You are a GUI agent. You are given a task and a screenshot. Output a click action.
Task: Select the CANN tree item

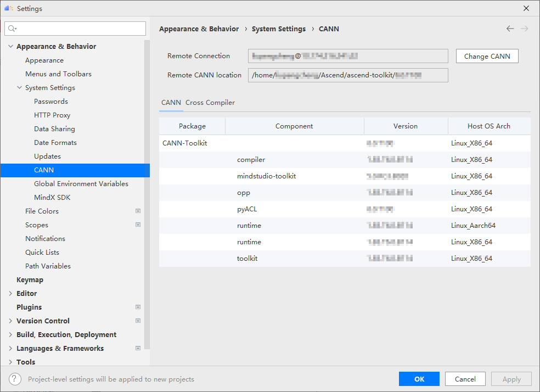[x=75, y=170]
